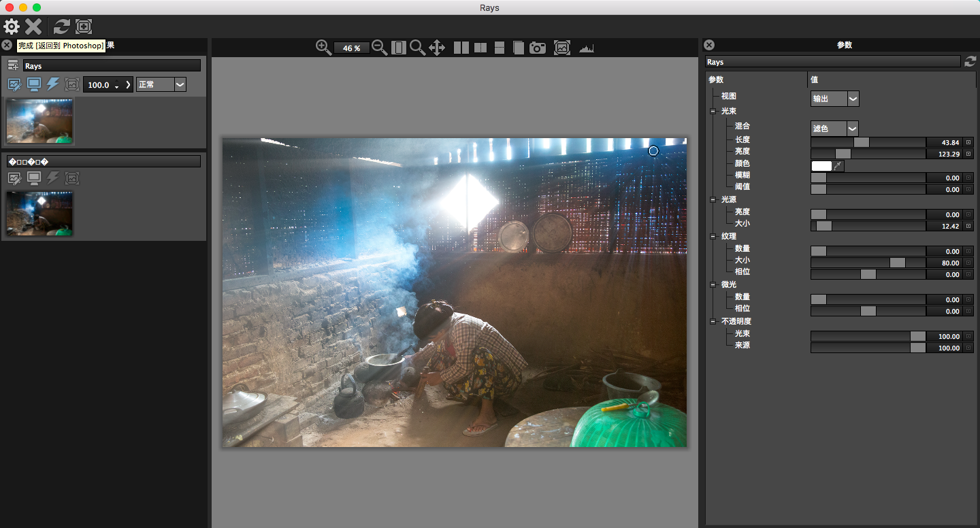Image resolution: width=980 pixels, height=528 pixels.
Task: Click the white 颜色 color swatch
Action: click(821, 166)
